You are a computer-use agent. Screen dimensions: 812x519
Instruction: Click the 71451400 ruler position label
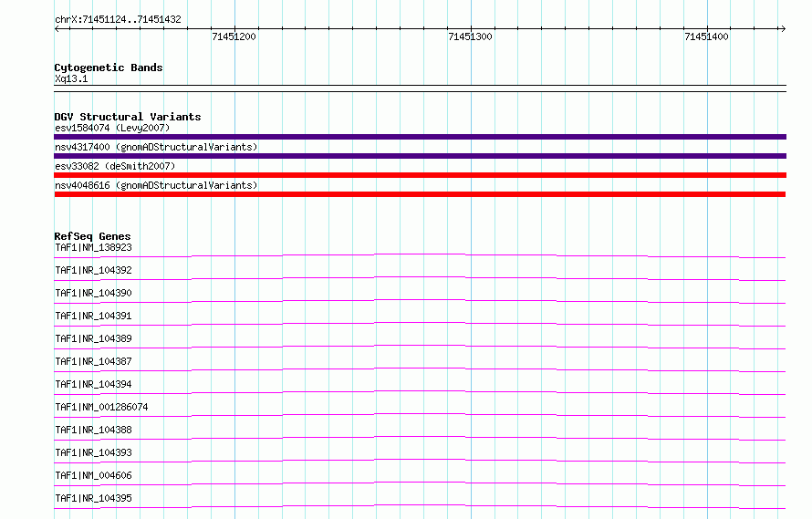point(706,36)
